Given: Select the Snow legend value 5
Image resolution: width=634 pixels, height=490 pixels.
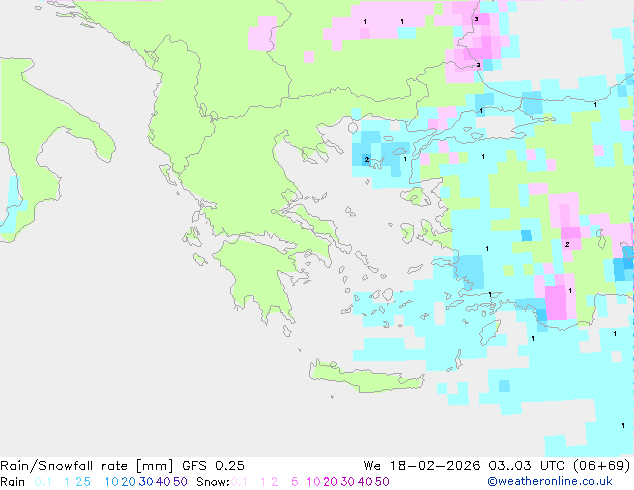Looking at the screenshot, I should click(x=295, y=482).
